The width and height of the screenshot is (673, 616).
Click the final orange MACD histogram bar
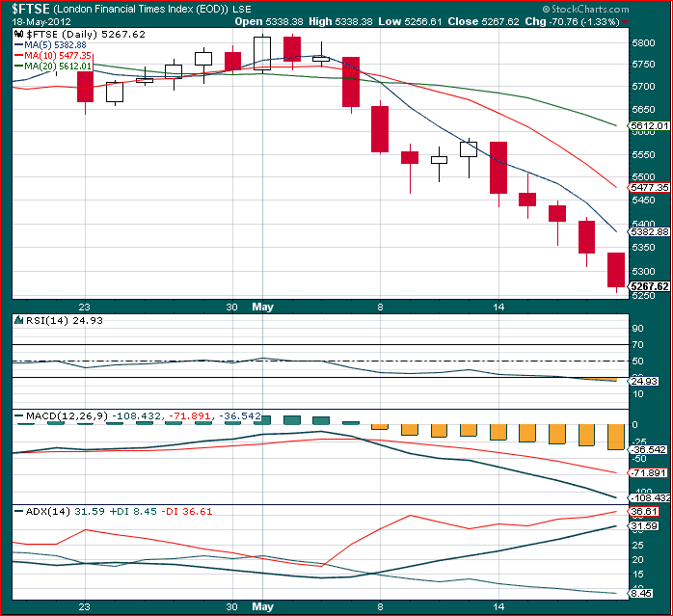point(616,437)
